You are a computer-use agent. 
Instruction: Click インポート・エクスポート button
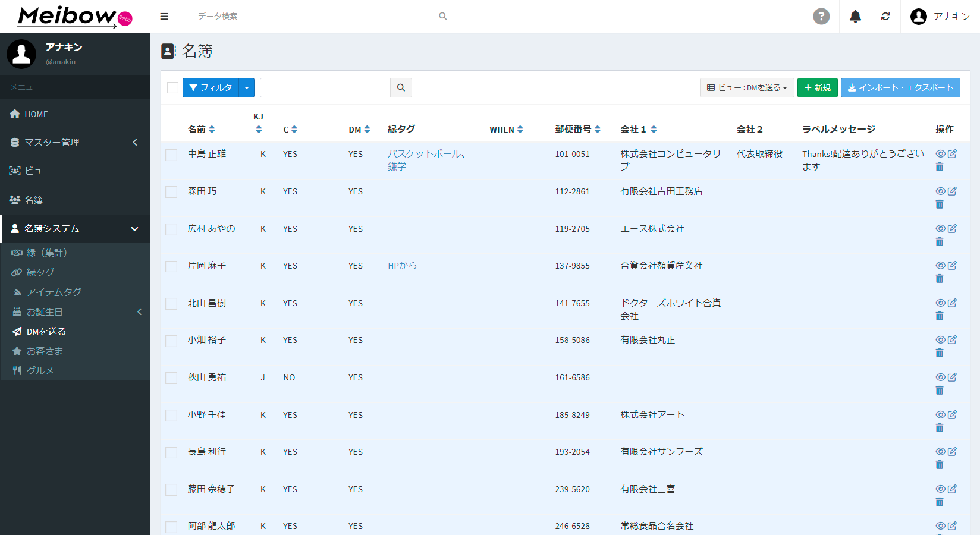point(900,88)
